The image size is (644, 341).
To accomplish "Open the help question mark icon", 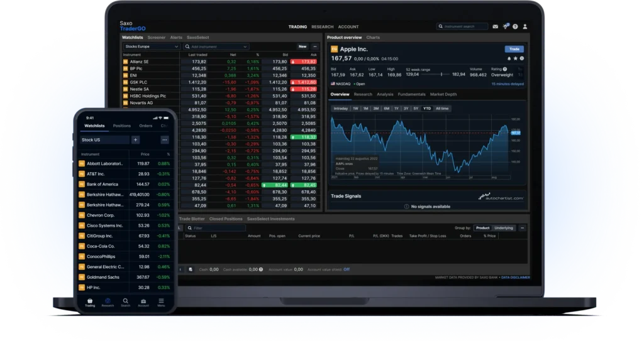I will 515,26.
